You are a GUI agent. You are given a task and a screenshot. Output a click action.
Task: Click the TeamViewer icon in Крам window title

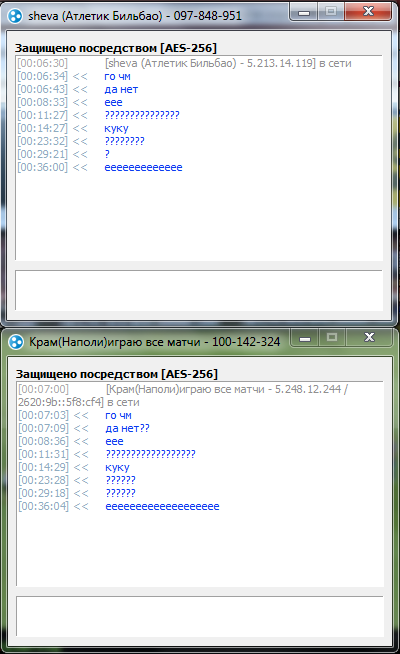16,342
